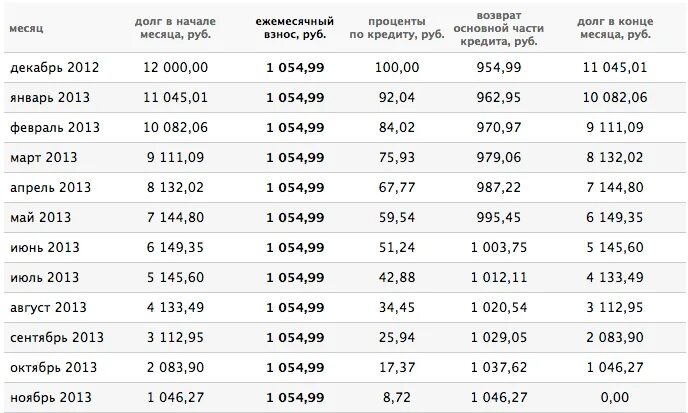Select the 8,72 interest cell for November
Viewport: 688px width, 413px height.
click(397, 398)
